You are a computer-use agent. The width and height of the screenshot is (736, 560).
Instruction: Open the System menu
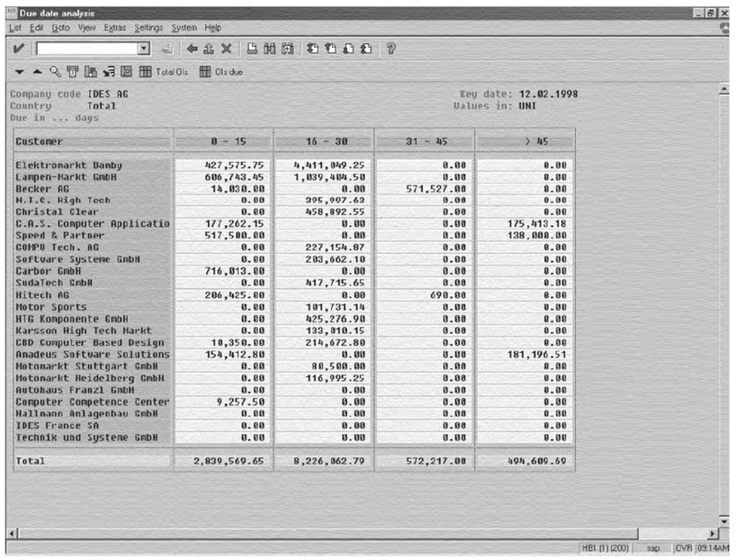(184, 29)
